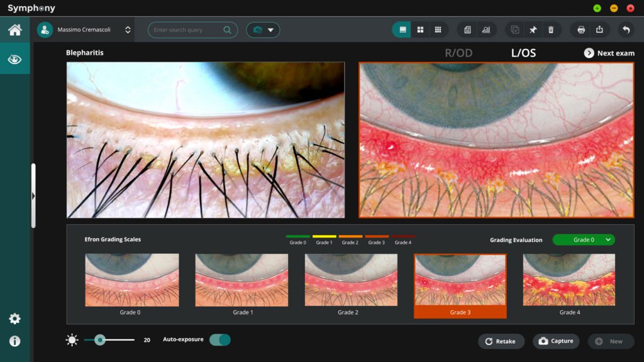The height and width of the screenshot is (362, 644).
Task: Open the camera source dropdown
Action: (263, 30)
